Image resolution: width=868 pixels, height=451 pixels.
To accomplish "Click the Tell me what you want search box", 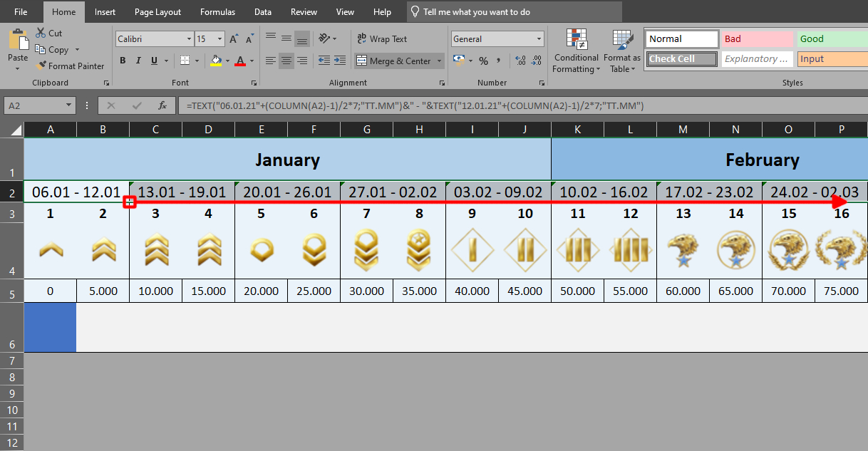I will [514, 12].
